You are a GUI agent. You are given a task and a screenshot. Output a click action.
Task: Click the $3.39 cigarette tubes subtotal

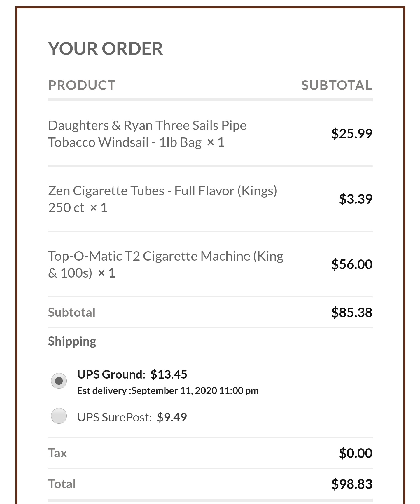pos(355,199)
